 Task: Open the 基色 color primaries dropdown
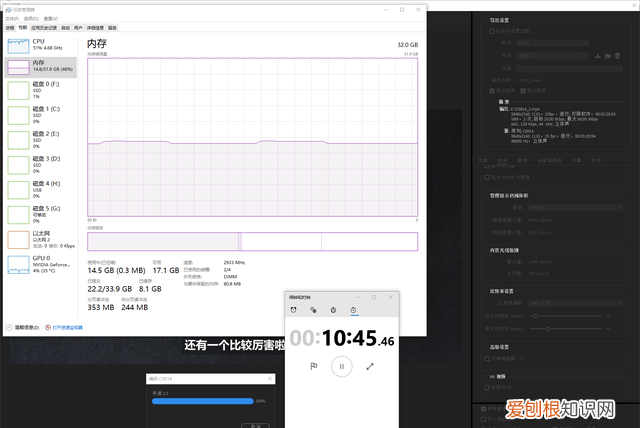(575, 207)
